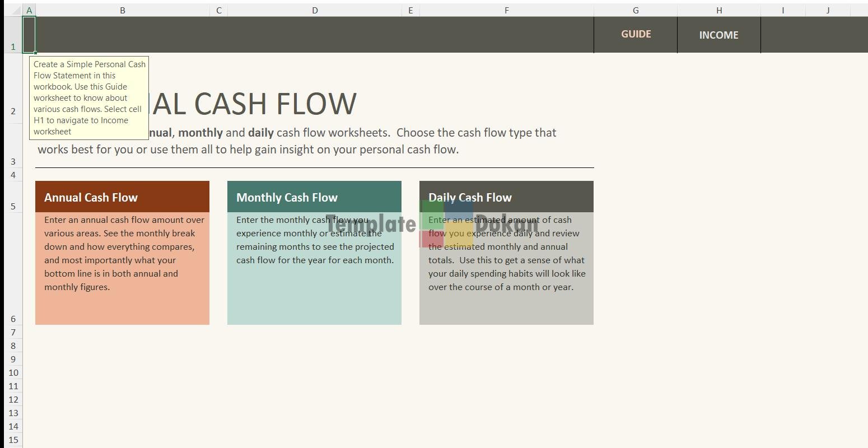
Task: Select row 5 header
Action: tap(12, 197)
